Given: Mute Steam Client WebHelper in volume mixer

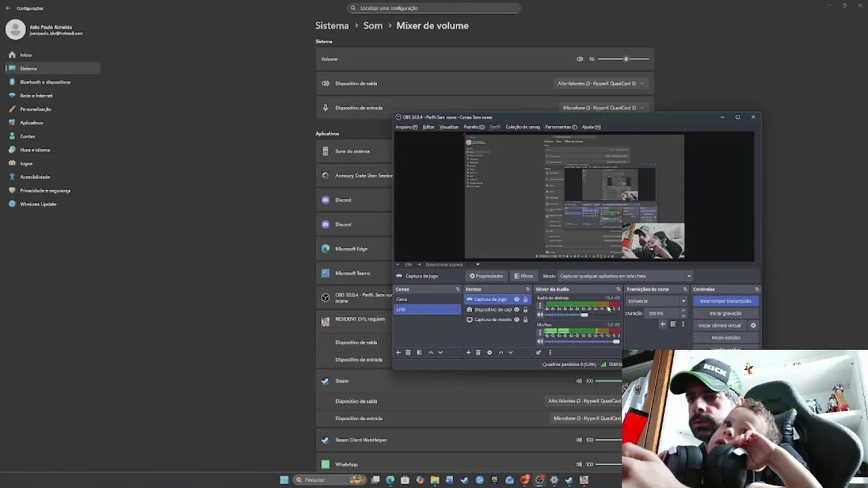Looking at the screenshot, I should (x=579, y=440).
